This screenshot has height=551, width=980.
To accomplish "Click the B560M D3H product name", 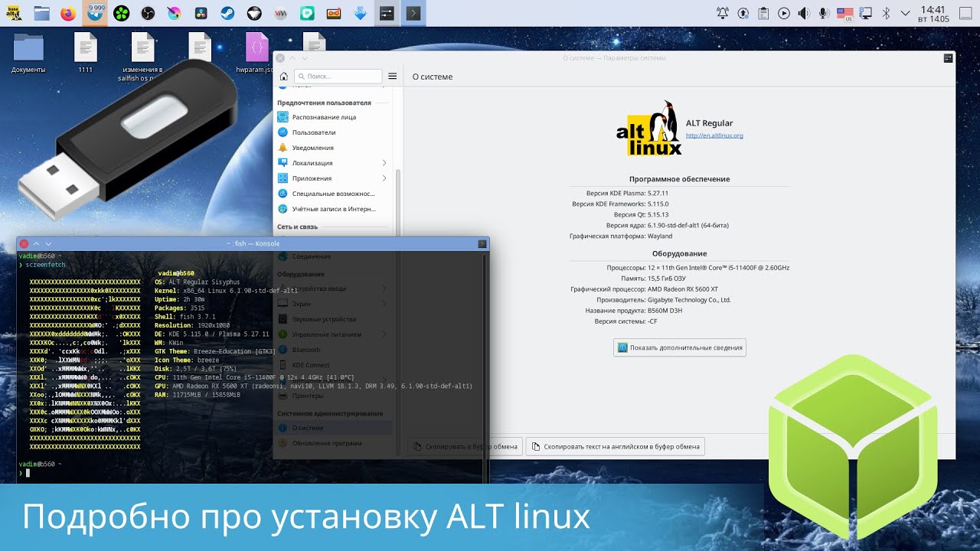I will click(665, 311).
